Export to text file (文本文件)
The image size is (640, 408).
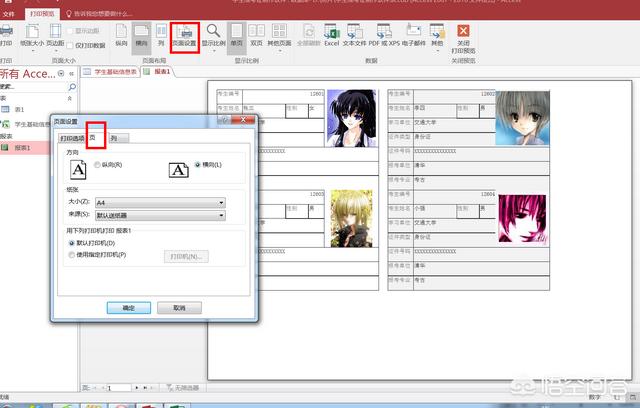pos(354,35)
